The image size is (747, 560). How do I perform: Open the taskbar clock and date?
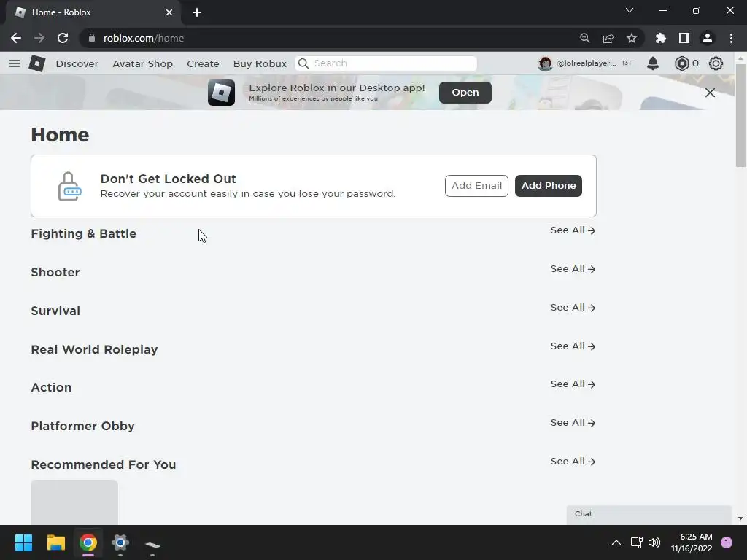click(692, 542)
